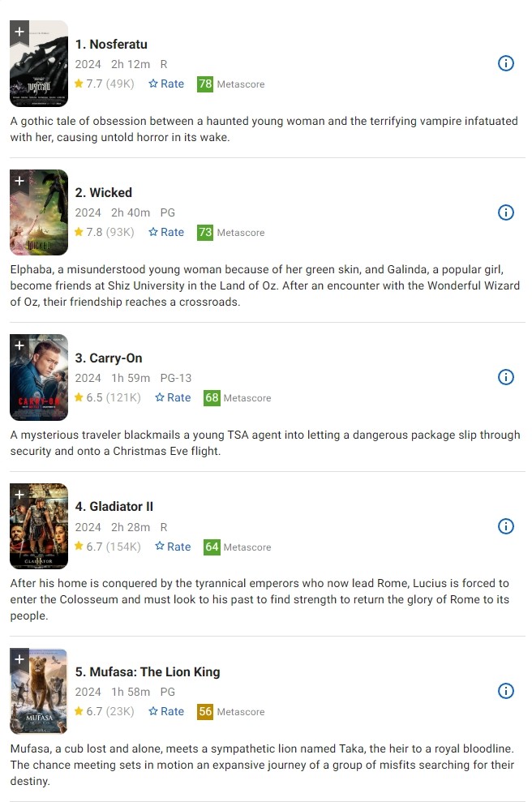The image size is (532, 802).
Task: Add Nosferatu to watchlist with plus icon
Action: (19, 32)
